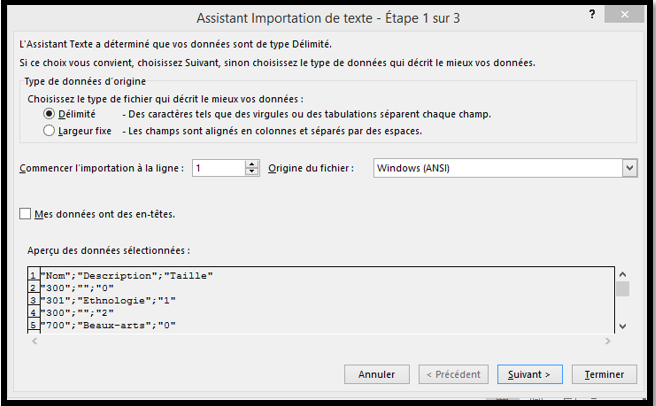Click the disabled Précédent button

(x=453, y=374)
